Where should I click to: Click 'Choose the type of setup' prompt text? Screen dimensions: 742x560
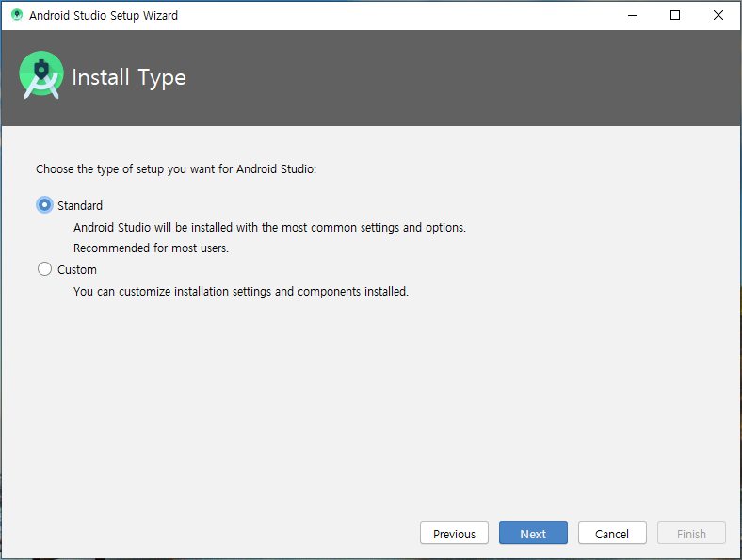coord(176,169)
